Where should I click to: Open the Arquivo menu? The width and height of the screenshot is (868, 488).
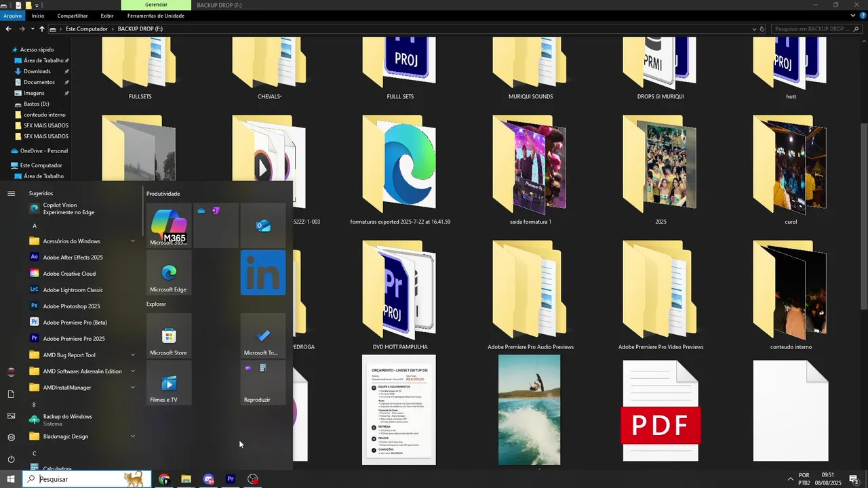13,16
